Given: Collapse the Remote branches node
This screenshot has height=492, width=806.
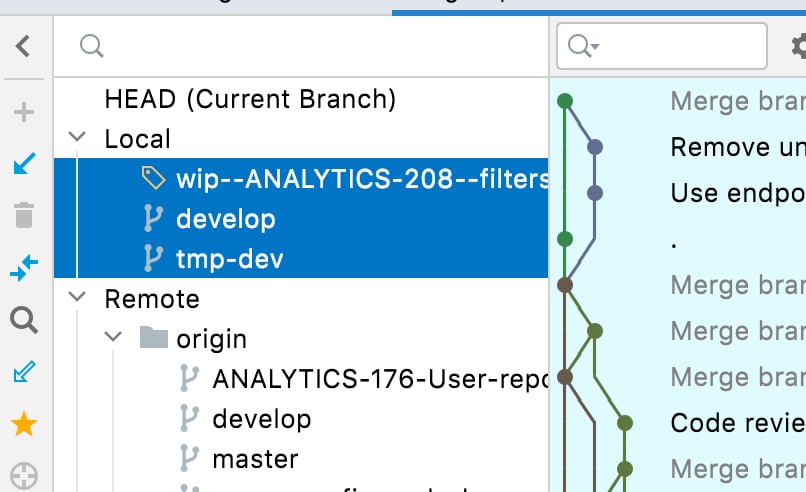Looking at the screenshot, I should tap(77, 297).
